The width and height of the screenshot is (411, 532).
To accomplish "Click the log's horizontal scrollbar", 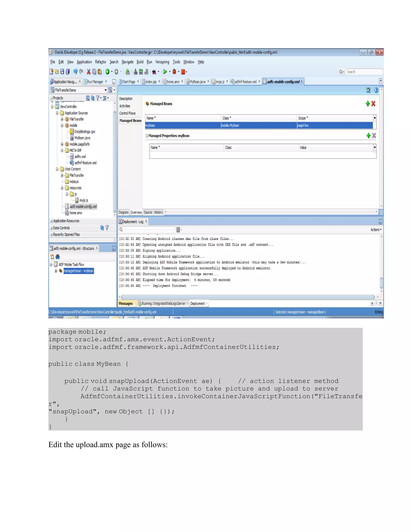I will (x=248, y=297).
